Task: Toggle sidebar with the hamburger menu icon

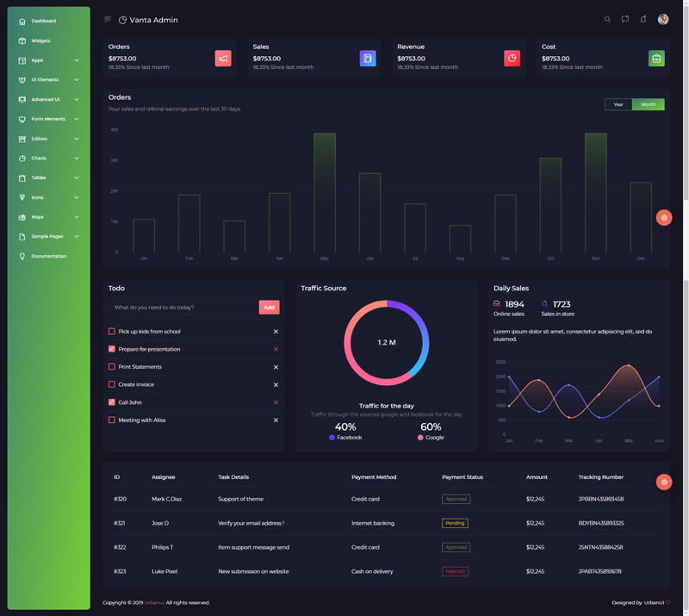Action: (x=108, y=19)
